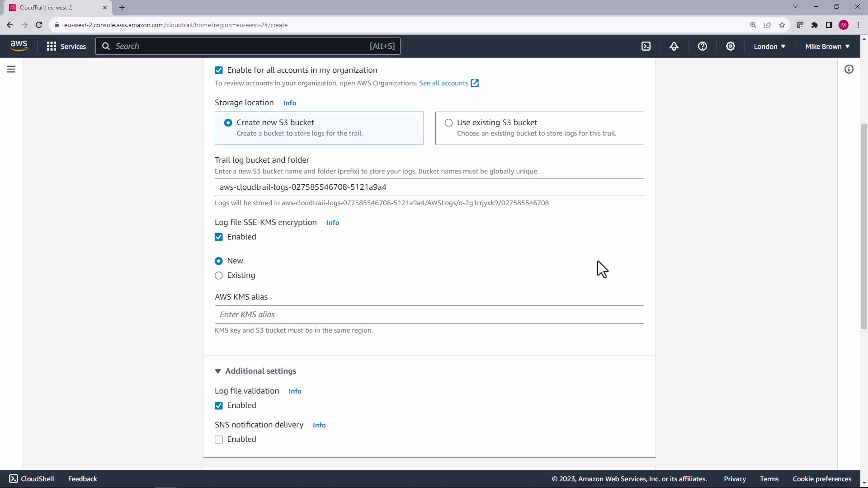Open the Info link beside Storage location
The width and height of the screenshot is (868, 488).
pos(289,103)
